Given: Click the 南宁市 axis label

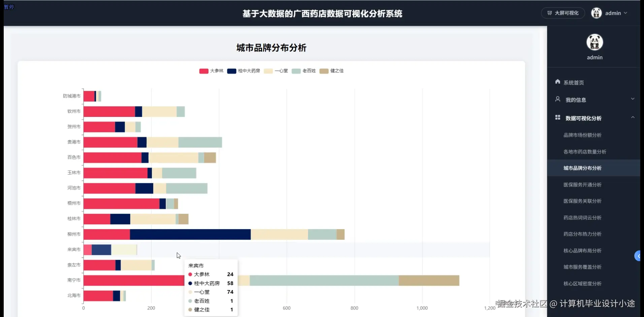Looking at the screenshot, I should 74,280.
